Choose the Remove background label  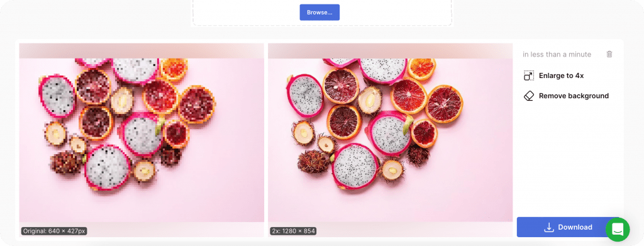coord(574,96)
